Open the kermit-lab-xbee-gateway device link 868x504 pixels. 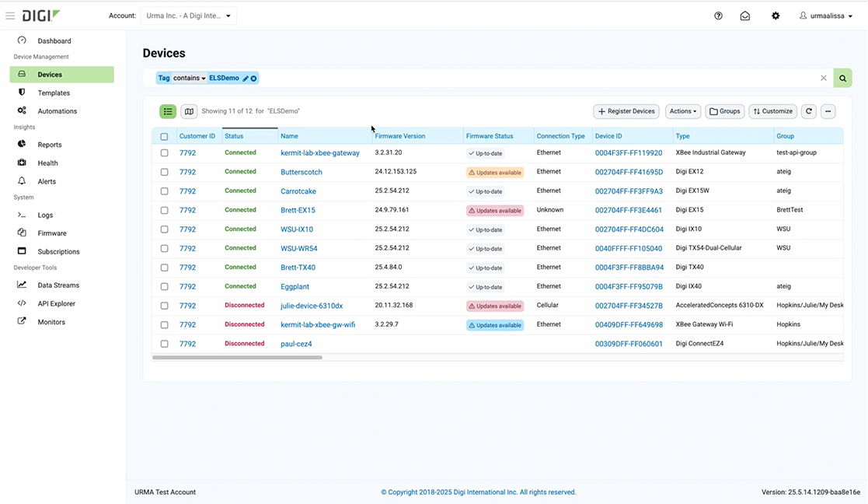click(x=319, y=153)
